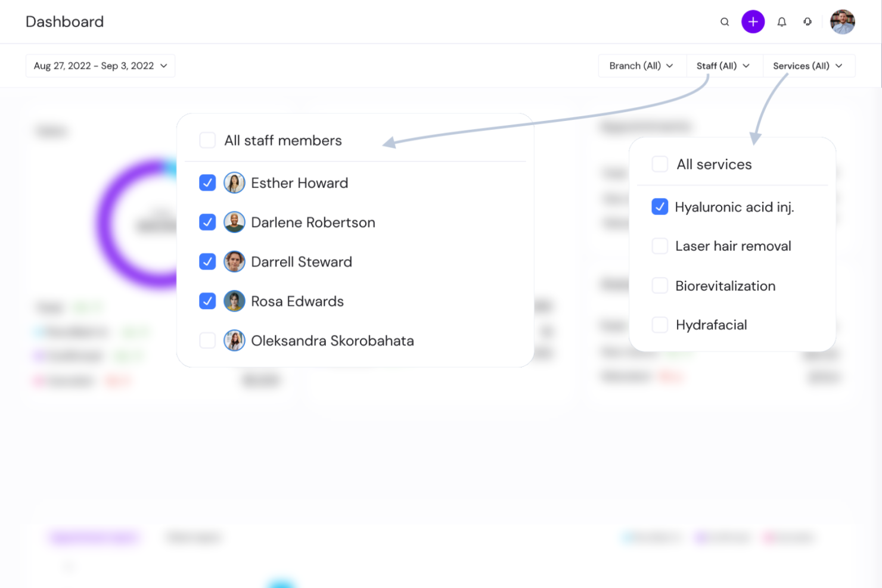Expand the Branch (All) filter

tap(641, 66)
